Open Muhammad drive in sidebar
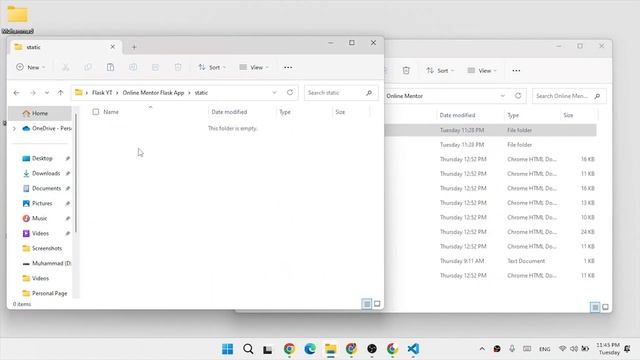Viewport: 640px width, 360px height. click(47, 263)
